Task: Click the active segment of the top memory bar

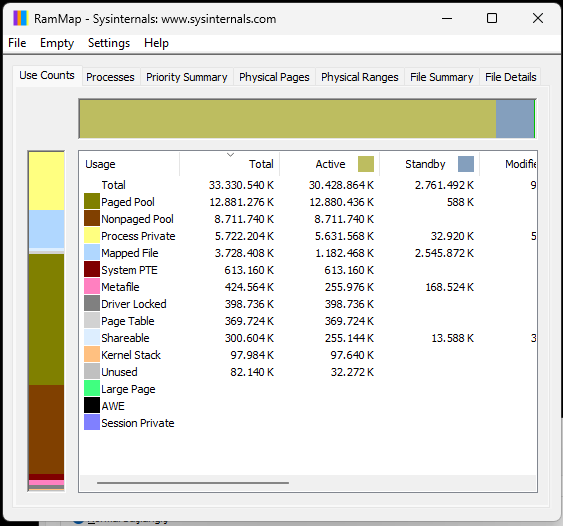Action: [x=288, y=119]
